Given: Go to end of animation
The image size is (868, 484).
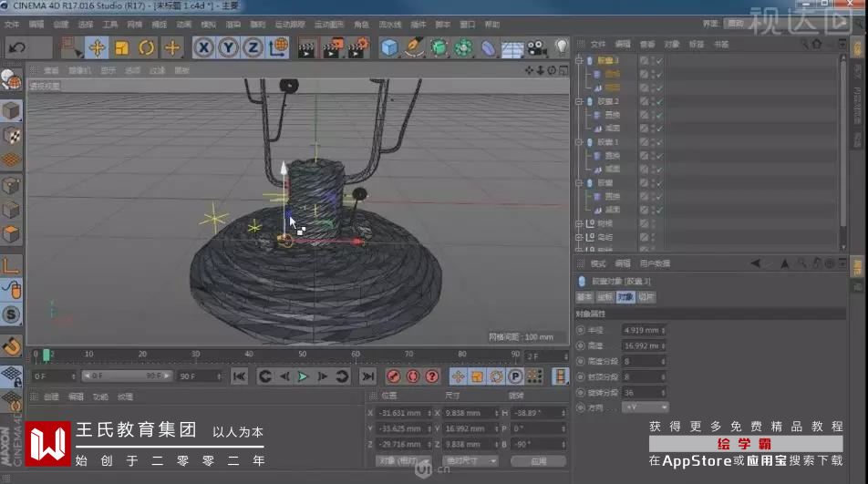Looking at the screenshot, I should (x=367, y=376).
